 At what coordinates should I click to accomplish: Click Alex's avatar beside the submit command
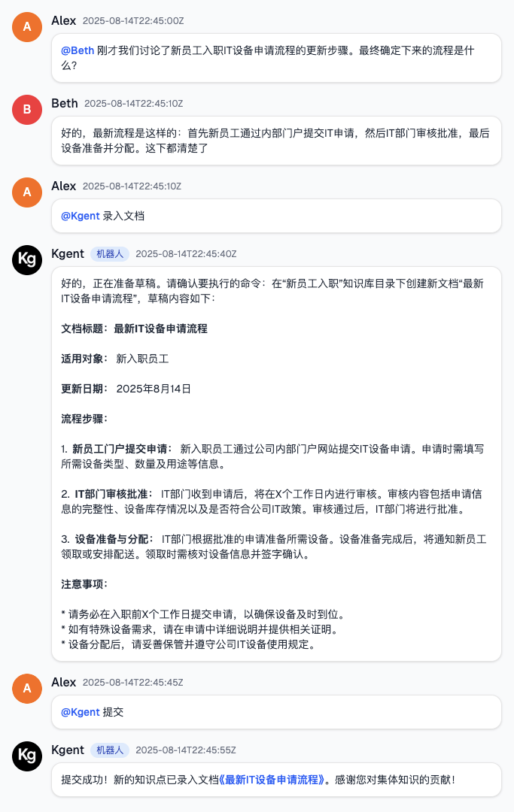point(27,689)
